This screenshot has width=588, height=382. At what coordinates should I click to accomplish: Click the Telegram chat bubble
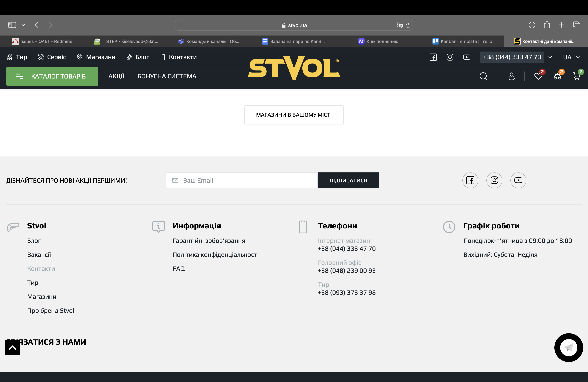[568, 347]
